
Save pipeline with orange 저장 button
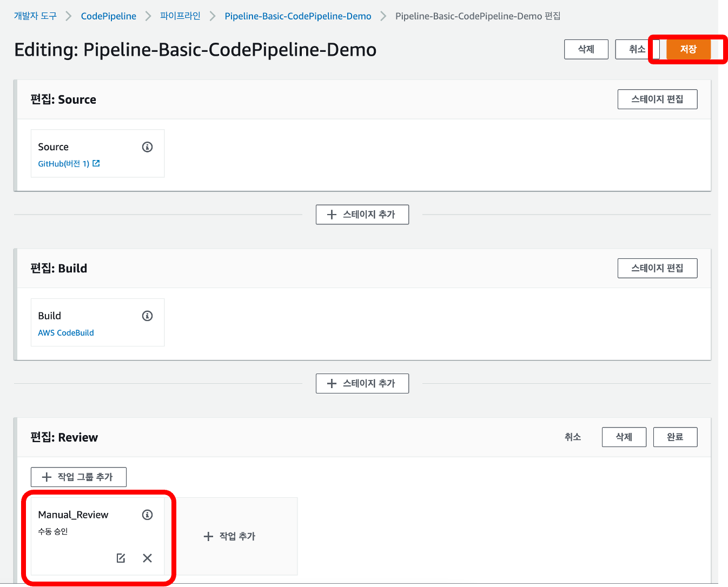coord(689,49)
